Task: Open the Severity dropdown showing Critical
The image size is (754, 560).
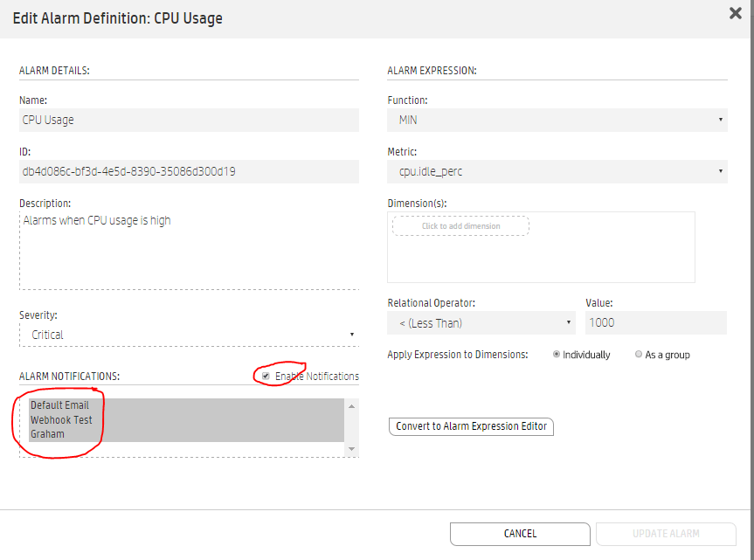Action: (190, 334)
